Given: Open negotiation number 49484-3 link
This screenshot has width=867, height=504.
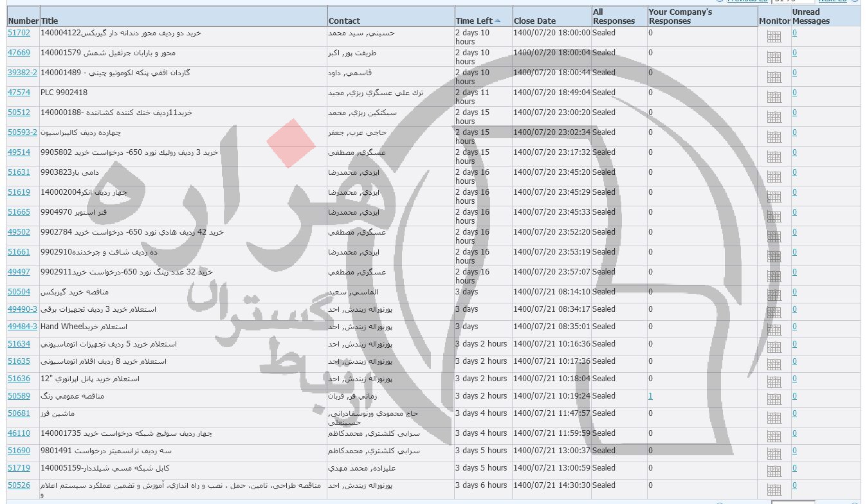Looking at the screenshot, I should [23, 327].
